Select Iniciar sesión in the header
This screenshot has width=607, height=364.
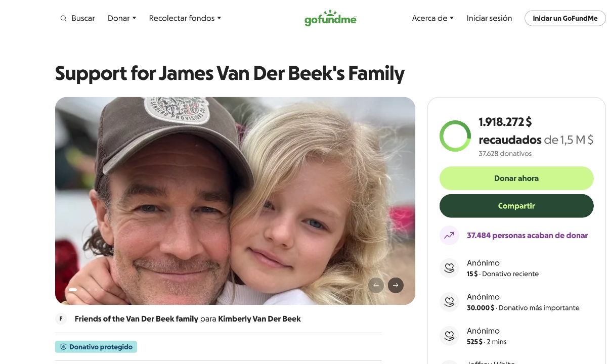(x=489, y=18)
